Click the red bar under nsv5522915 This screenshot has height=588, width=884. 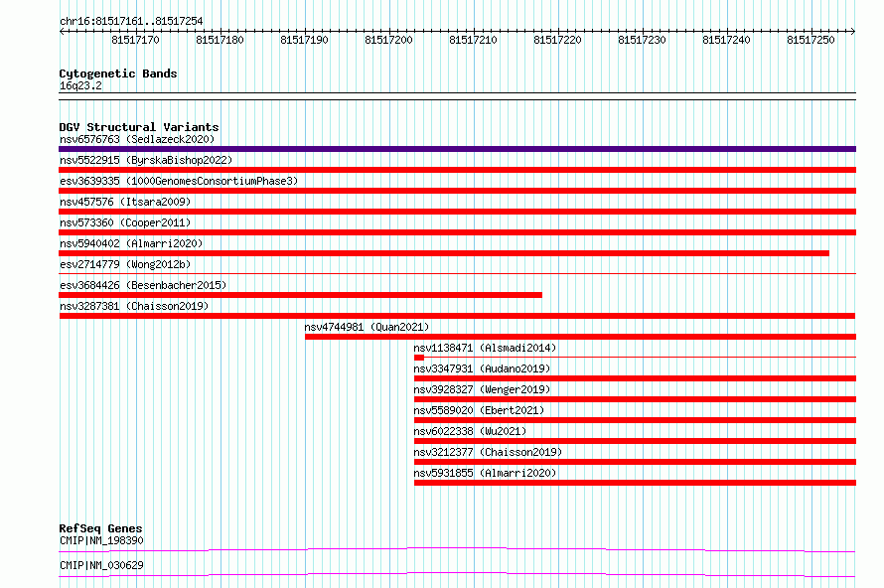(x=457, y=170)
